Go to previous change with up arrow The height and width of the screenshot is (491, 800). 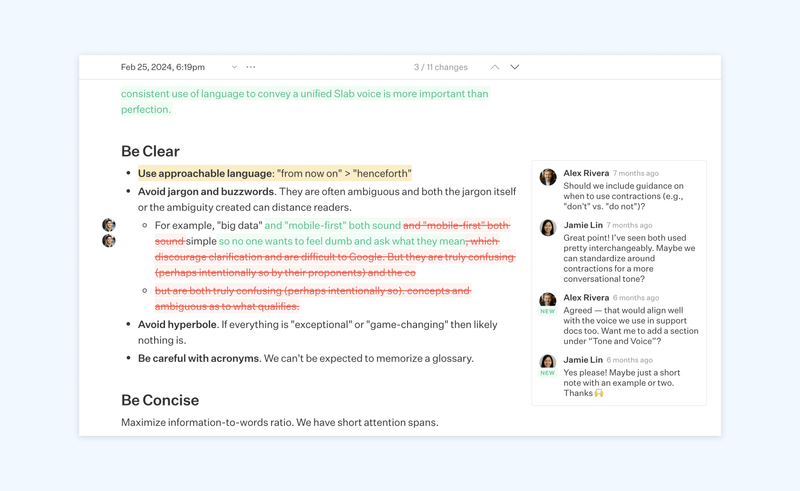click(494, 67)
